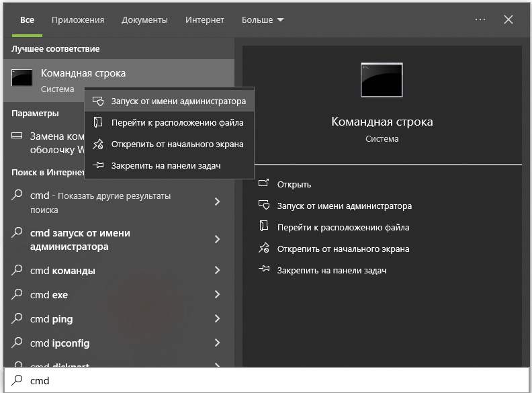Click the taskbar pin icon in context menu
The image size is (532, 393).
[98, 165]
